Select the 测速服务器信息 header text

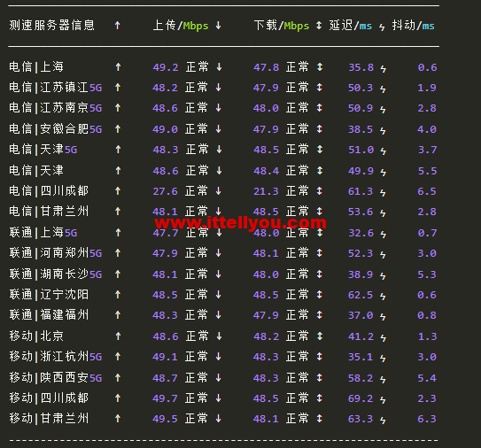pos(52,25)
